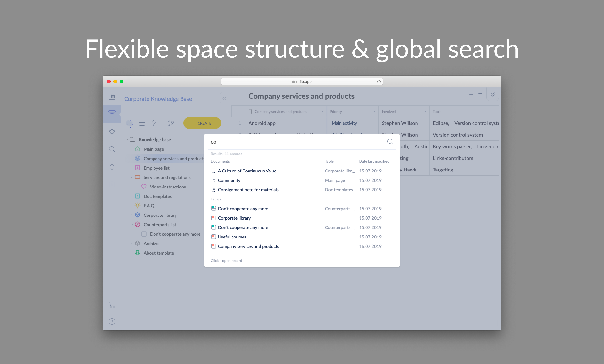Screen dimensions: 604x364
Task: Click the ntile logo at top left
Action: tap(112, 97)
